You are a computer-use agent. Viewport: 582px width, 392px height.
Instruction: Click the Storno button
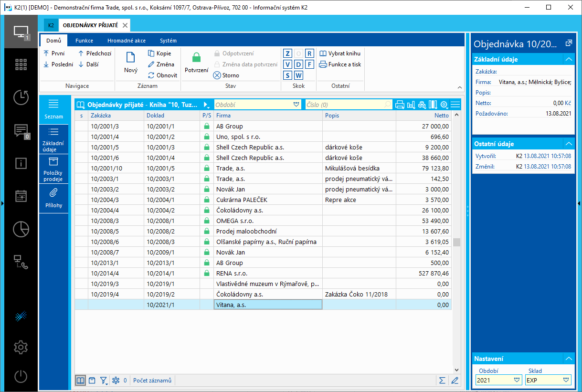point(226,75)
